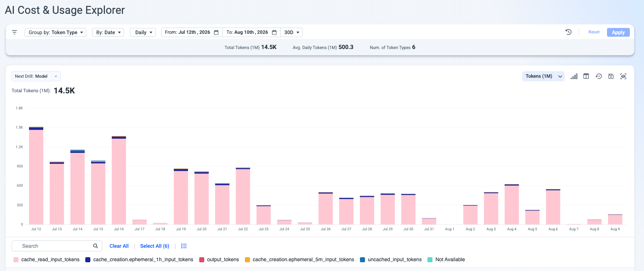This screenshot has height=271, width=644.
Task: Expand the Next Drill: Model dropdown
Action: (x=36, y=76)
